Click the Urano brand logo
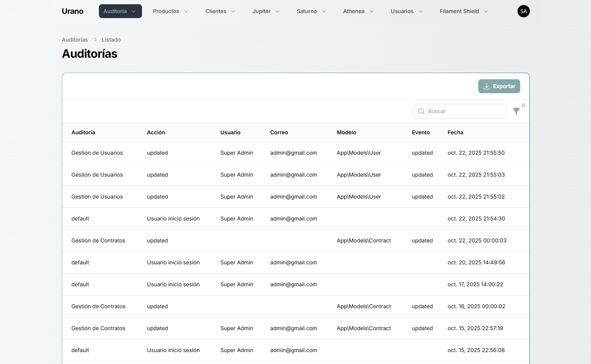This screenshot has width=591, height=364. (73, 11)
